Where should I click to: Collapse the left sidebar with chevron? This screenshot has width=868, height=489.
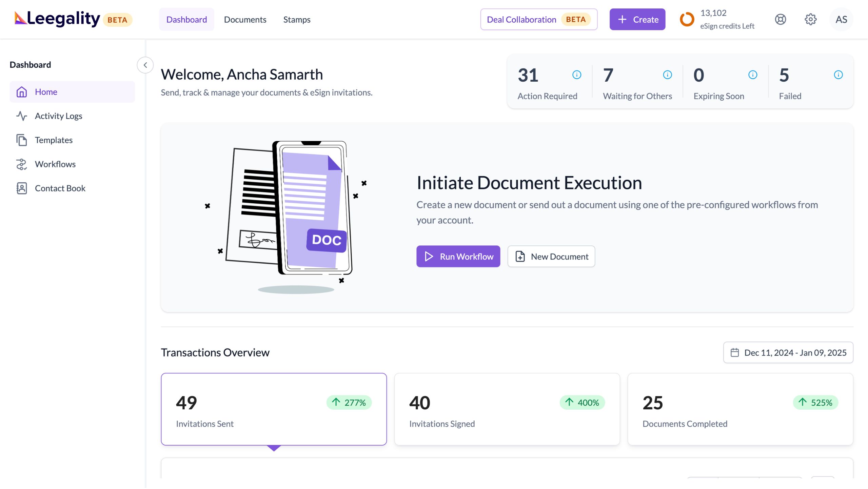pyautogui.click(x=145, y=65)
